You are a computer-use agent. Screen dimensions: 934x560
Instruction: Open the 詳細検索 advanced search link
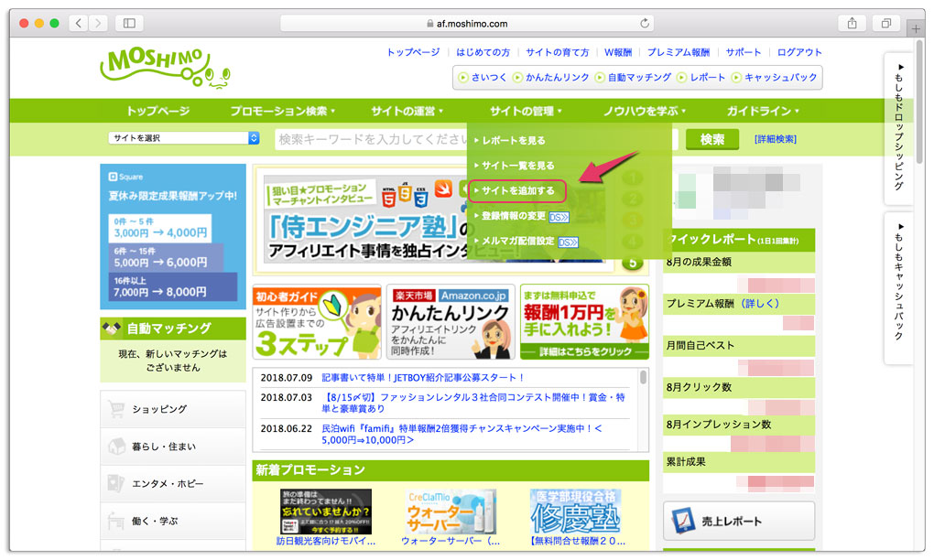point(775,139)
